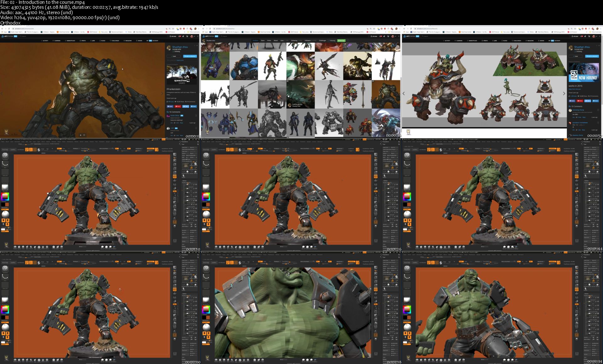Image resolution: width=603 pixels, height=364 pixels.
Task: Toggle the orange Persp button on right shelf, 00:01:10 frame
Action: coord(175,176)
